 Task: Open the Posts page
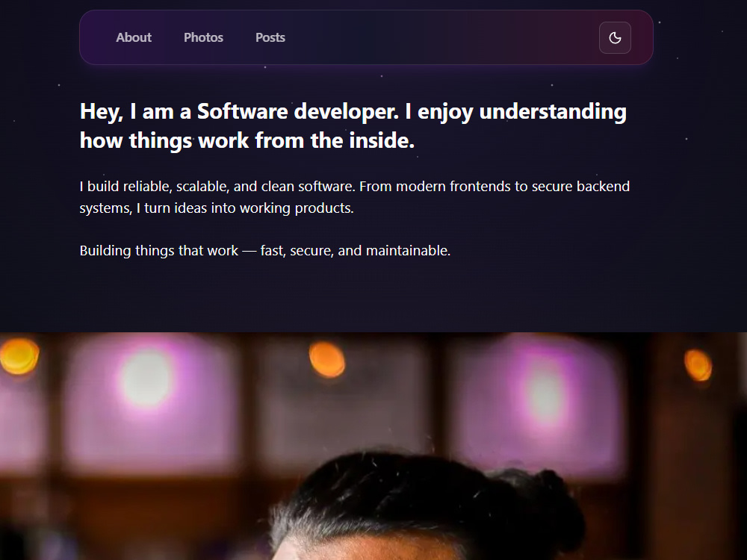270,37
